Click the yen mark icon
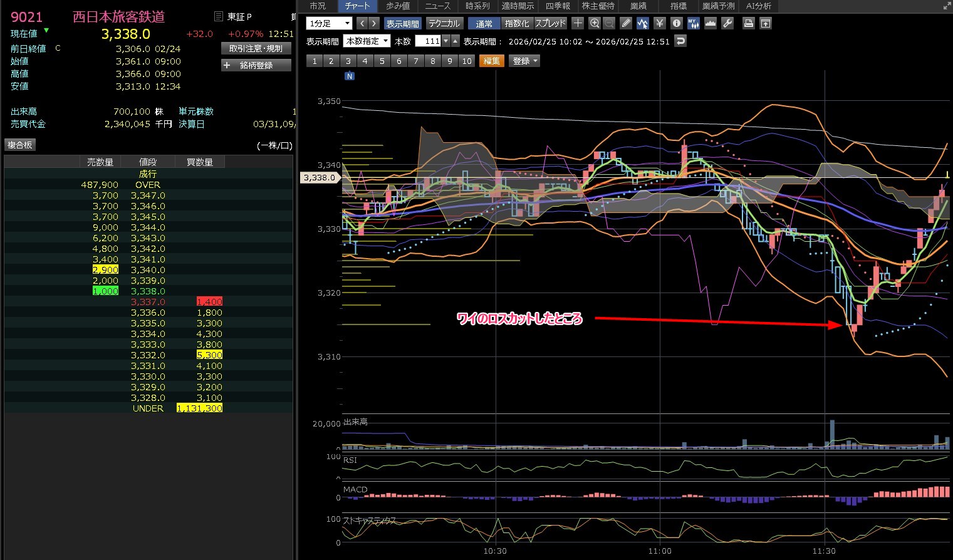This screenshot has width=953, height=560. (659, 23)
